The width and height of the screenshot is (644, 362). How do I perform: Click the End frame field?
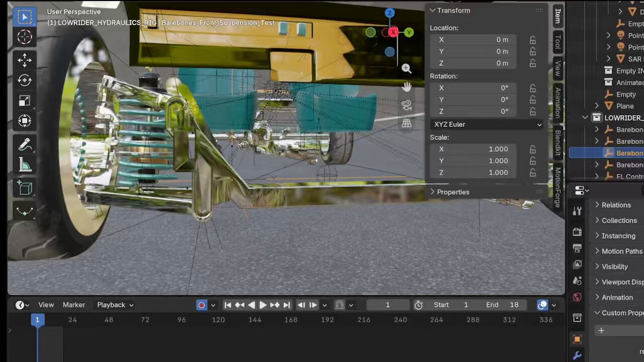click(502, 305)
